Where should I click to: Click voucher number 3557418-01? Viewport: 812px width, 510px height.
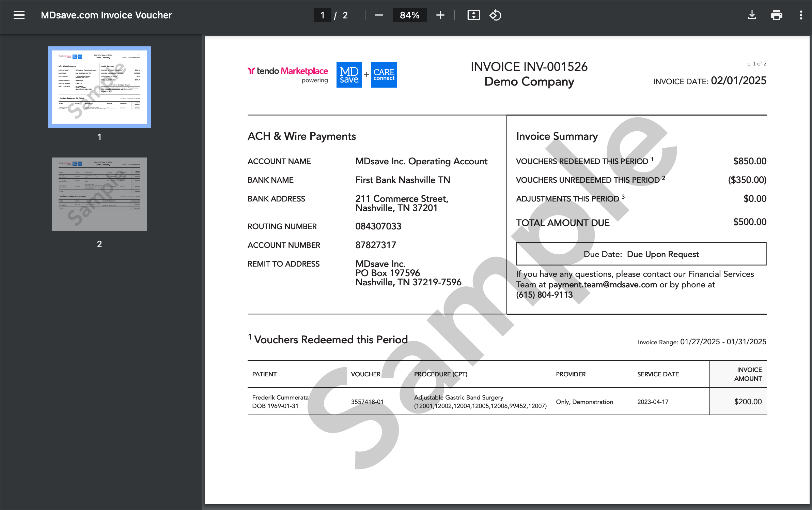tap(367, 402)
